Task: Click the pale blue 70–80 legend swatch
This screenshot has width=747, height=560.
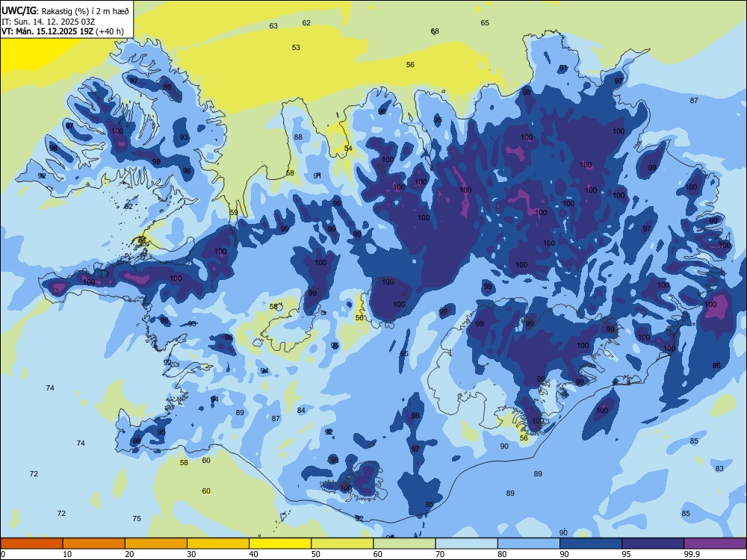Action: point(466,544)
